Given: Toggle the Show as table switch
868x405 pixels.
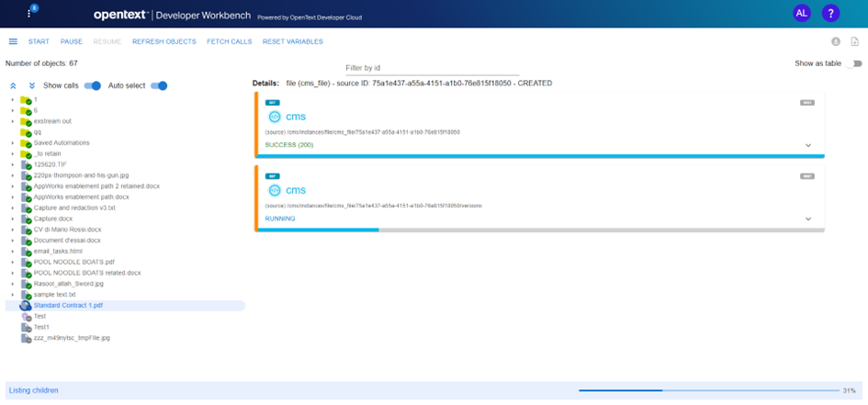Looking at the screenshot, I should pos(853,63).
